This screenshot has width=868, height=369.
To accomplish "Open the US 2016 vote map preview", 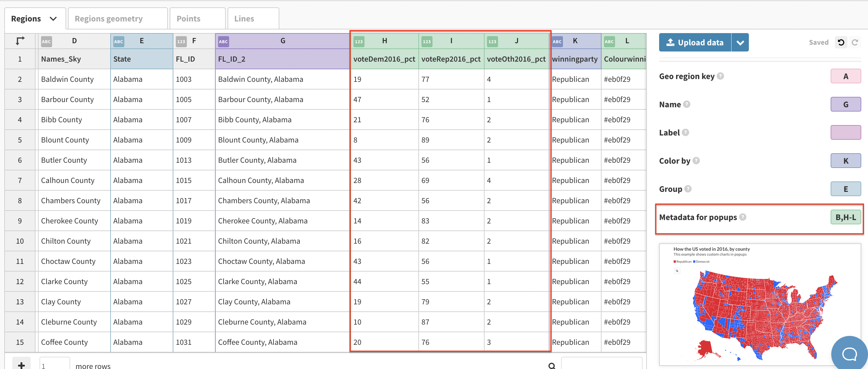I will click(760, 305).
